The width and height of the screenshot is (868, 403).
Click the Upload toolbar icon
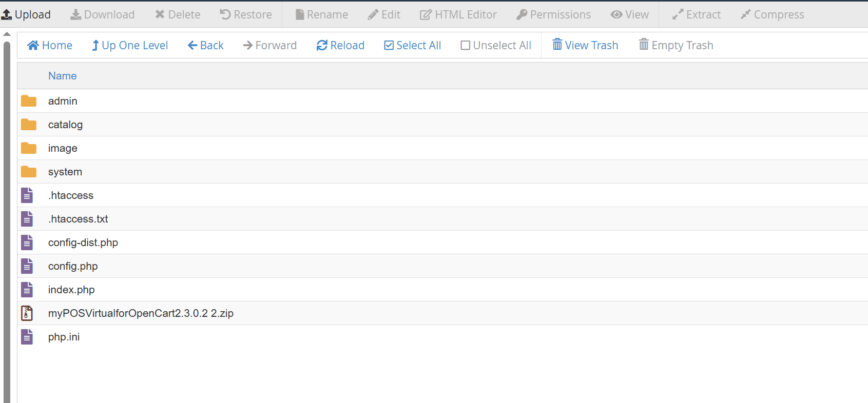click(7, 15)
